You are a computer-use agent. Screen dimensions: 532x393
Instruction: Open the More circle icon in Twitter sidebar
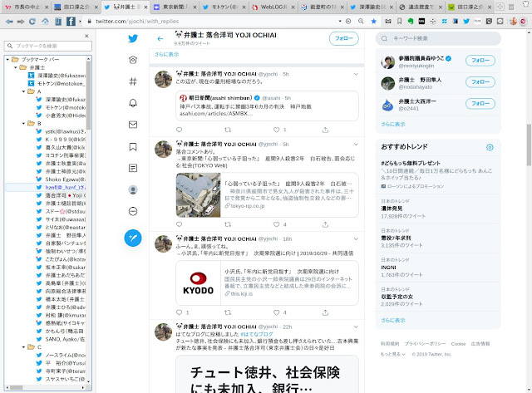click(133, 211)
